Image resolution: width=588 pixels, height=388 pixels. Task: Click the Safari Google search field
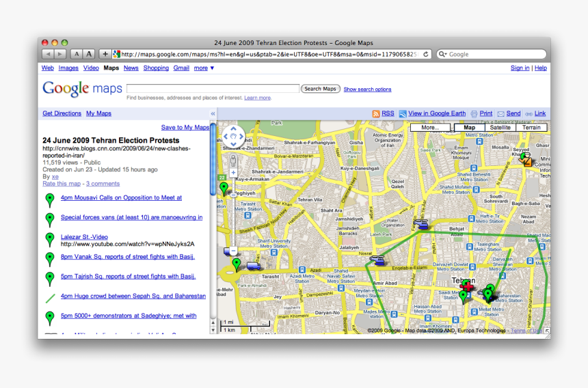tap(491, 54)
